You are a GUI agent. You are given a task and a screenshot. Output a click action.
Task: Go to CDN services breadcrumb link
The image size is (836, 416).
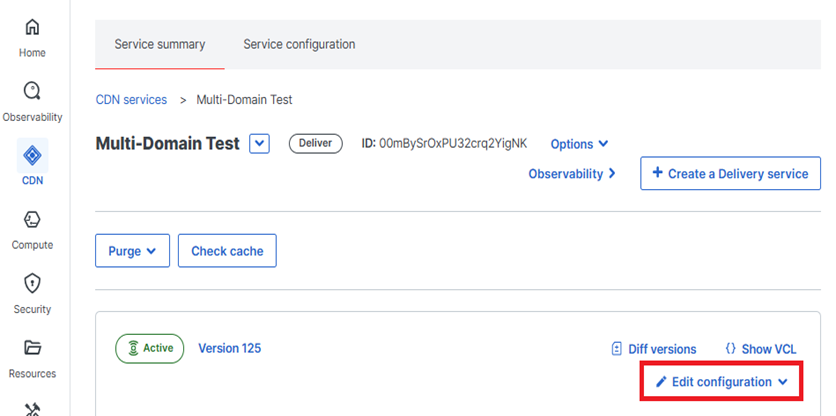coord(131,100)
